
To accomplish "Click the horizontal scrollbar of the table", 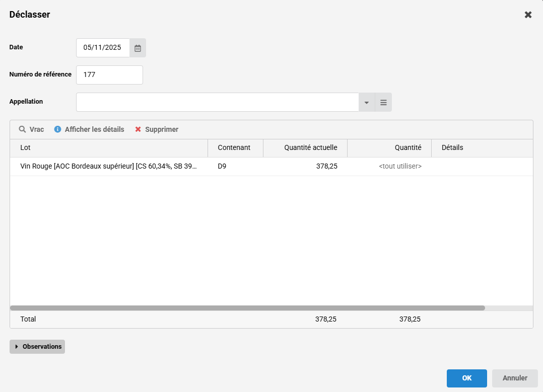I will click(247, 308).
